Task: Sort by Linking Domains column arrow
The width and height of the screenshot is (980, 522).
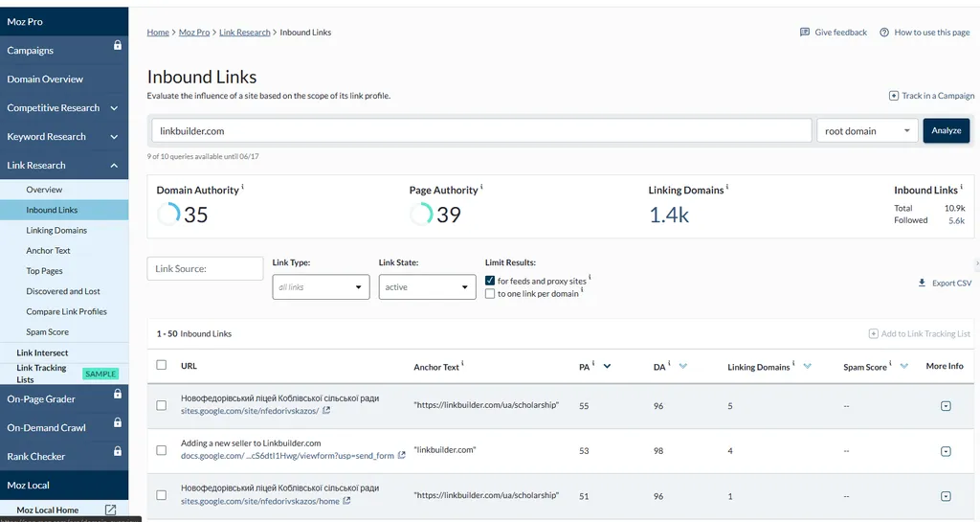Action: tap(808, 366)
